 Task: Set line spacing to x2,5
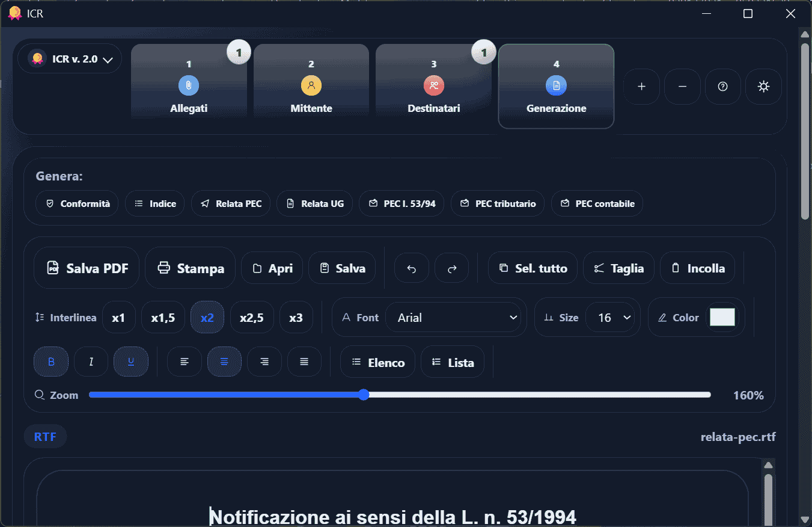(x=252, y=318)
